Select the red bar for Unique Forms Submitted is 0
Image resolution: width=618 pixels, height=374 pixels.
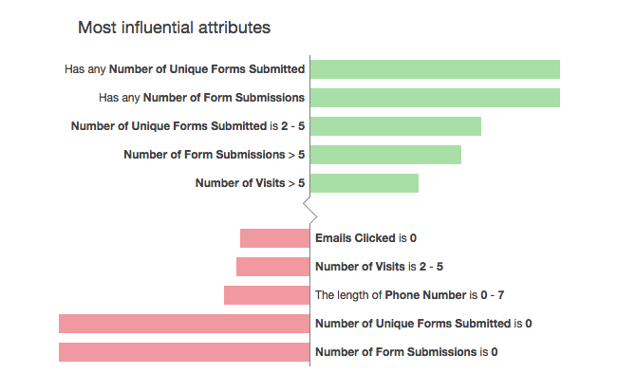[184, 324]
